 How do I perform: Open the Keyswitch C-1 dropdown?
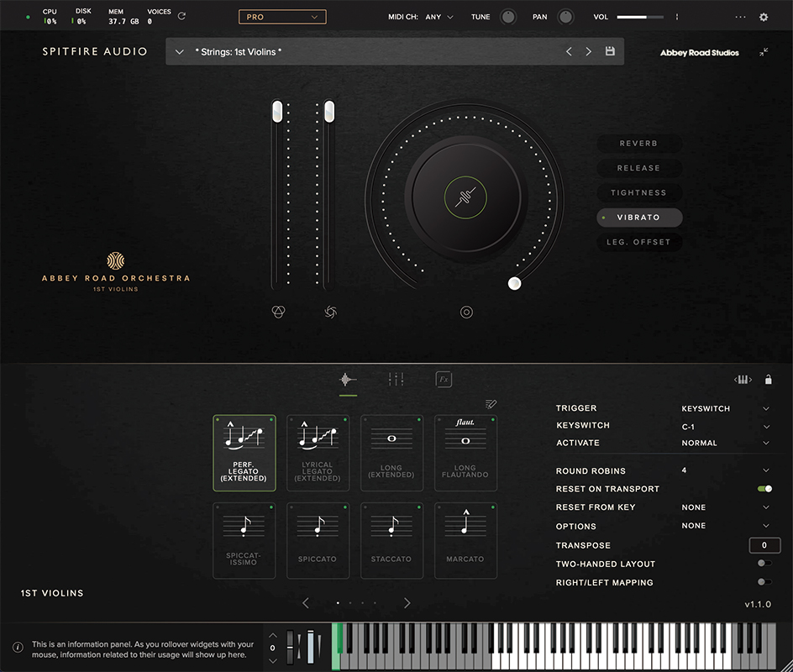pyautogui.click(x=725, y=427)
